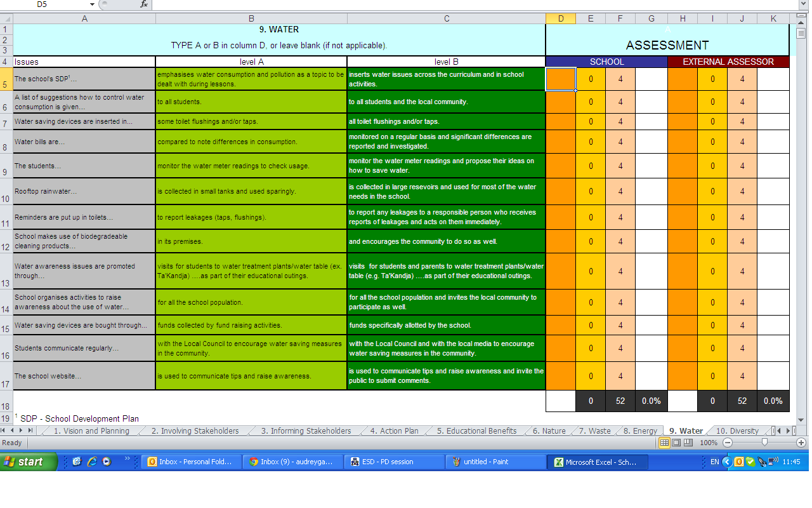This screenshot has width=812, height=508.
Task: Click the Insert Function fx icon
Action: [144, 4]
